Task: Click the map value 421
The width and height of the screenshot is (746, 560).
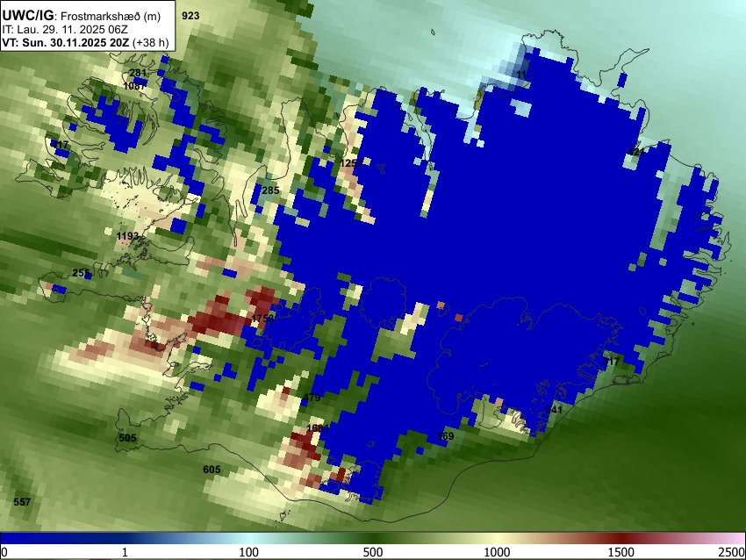Action: (x=636, y=152)
